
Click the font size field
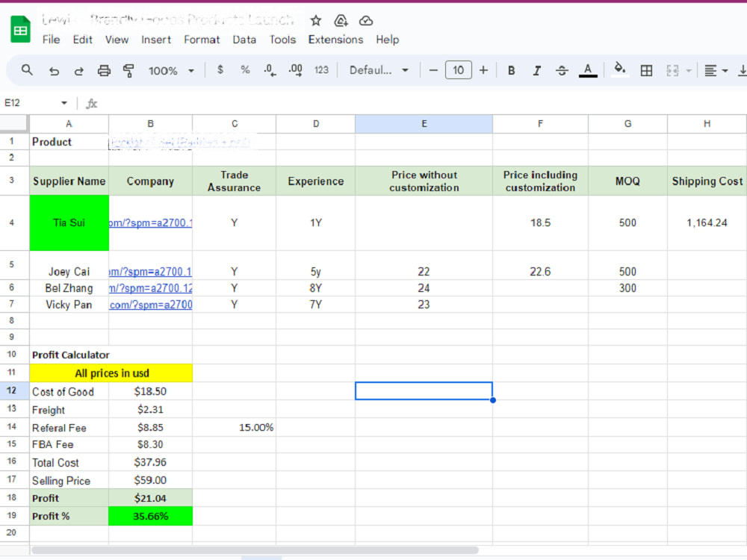click(459, 70)
